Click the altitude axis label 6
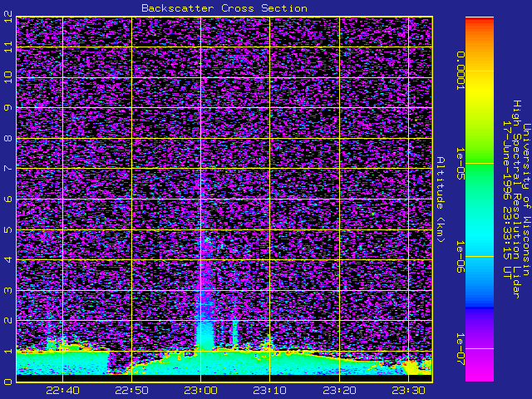The height and width of the screenshot is (399, 532). (8, 199)
